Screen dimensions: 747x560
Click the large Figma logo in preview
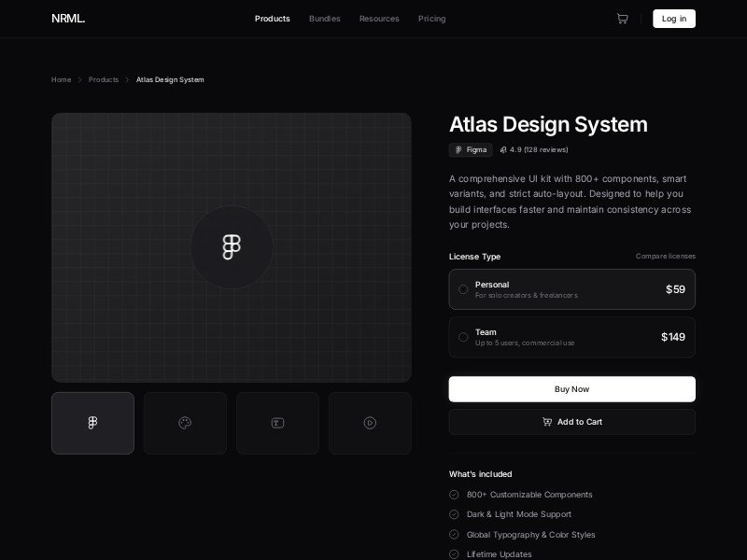[232, 247]
